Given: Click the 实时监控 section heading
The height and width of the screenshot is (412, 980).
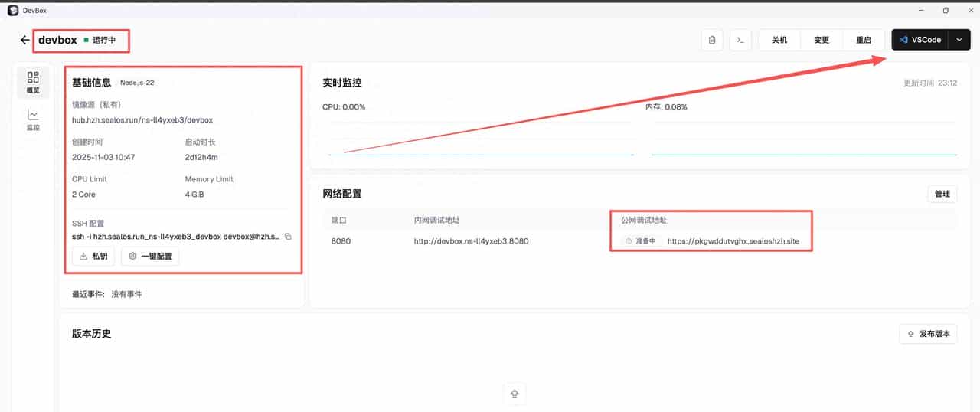Looking at the screenshot, I should point(342,83).
